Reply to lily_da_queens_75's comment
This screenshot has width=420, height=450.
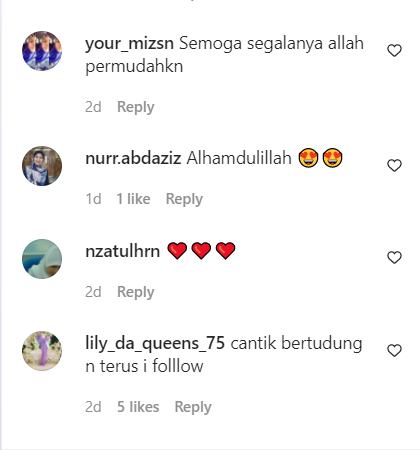pos(193,407)
